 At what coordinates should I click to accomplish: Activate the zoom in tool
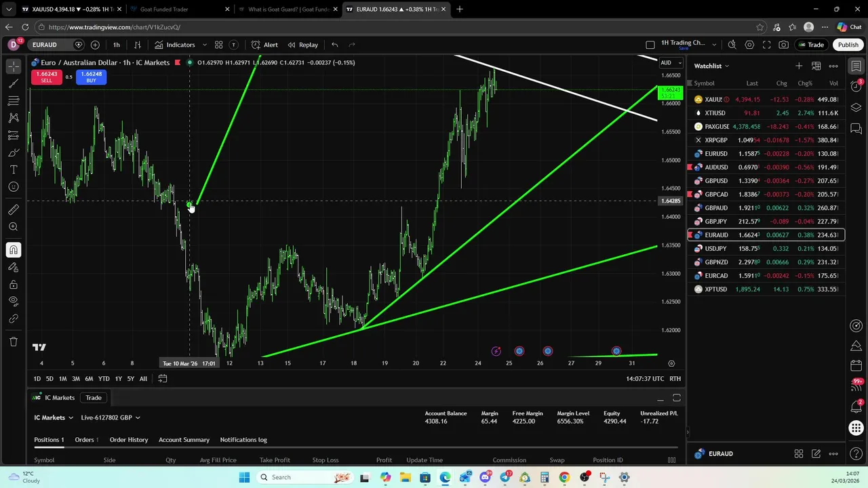tap(14, 227)
